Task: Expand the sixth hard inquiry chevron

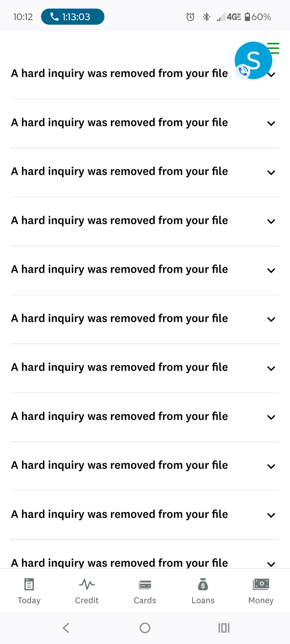Action: 271,319
